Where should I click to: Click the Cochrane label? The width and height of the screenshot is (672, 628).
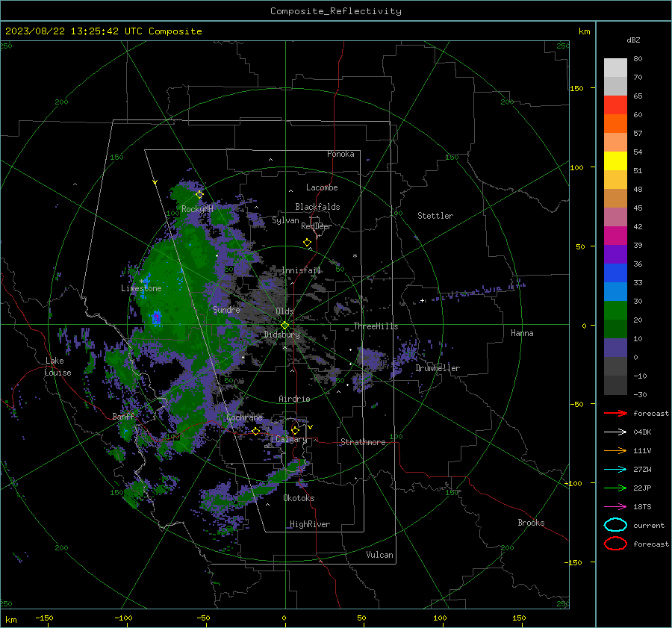point(244,417)
